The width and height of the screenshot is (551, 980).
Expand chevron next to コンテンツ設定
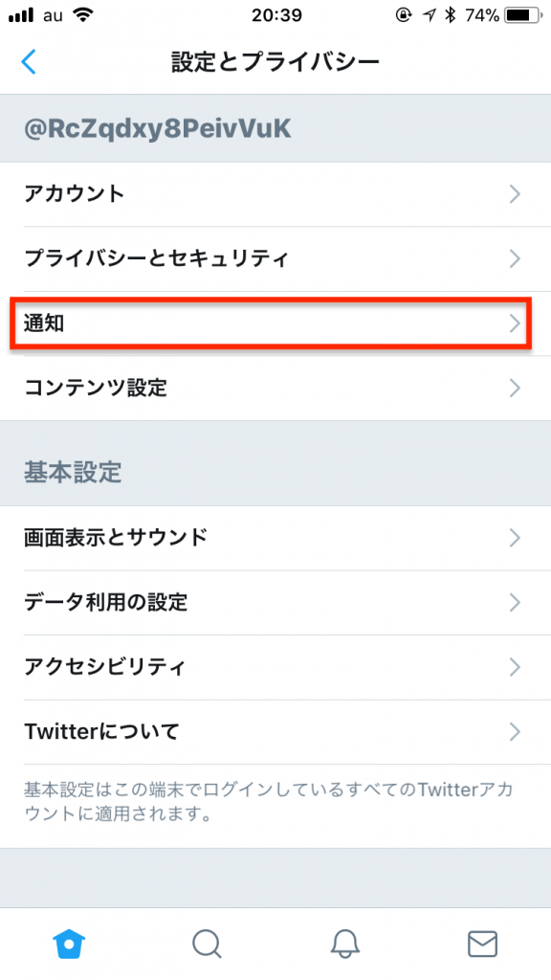tap(515, 388)
